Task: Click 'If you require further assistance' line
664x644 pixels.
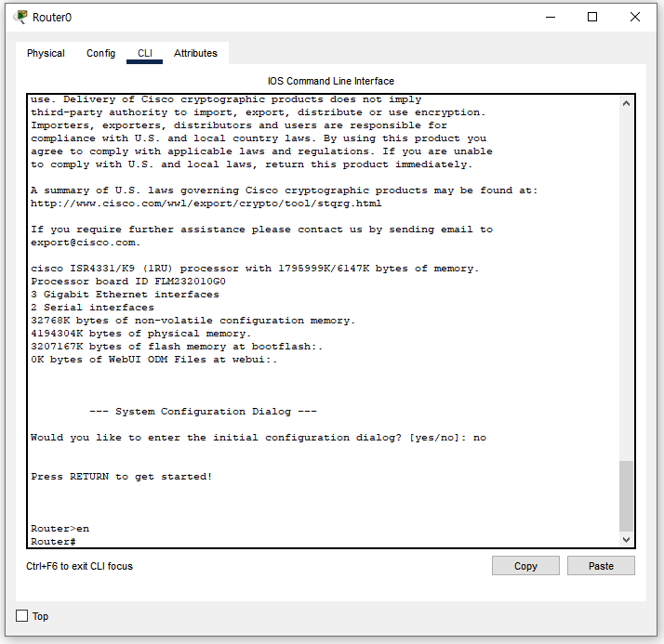Action: 261,230
